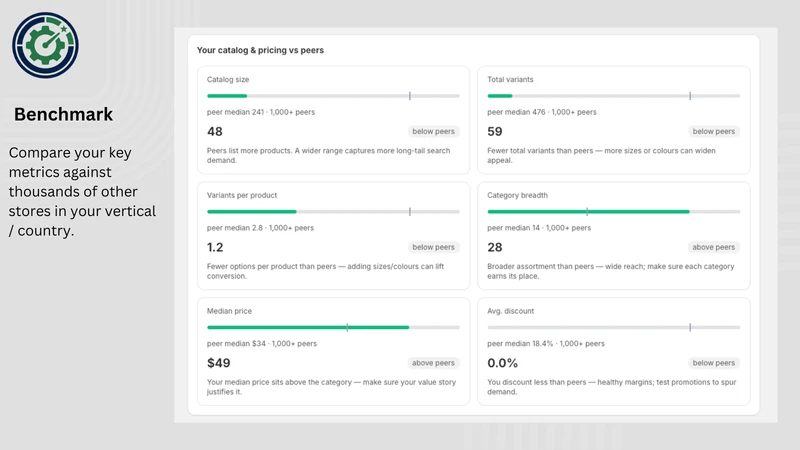Click the 'Median price' card title

pos(229,311)
